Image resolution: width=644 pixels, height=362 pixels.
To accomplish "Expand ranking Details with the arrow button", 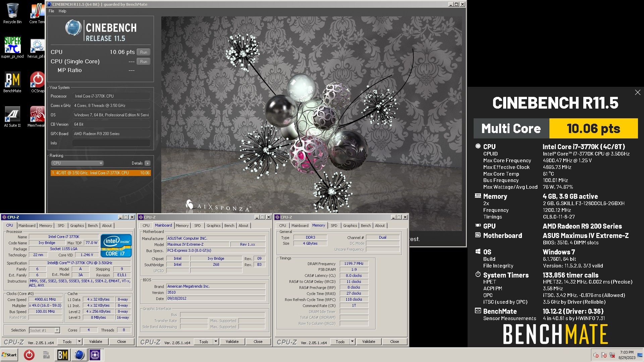I will pos(148,163).
